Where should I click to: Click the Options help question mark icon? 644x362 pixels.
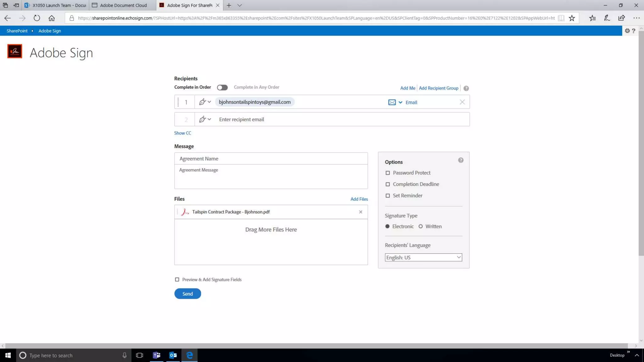point(461,160)
